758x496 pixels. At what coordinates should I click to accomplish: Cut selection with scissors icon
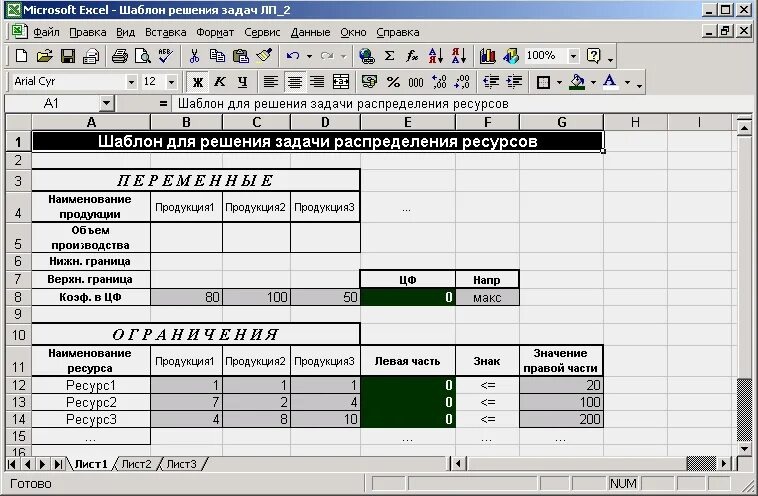[194, 56]
